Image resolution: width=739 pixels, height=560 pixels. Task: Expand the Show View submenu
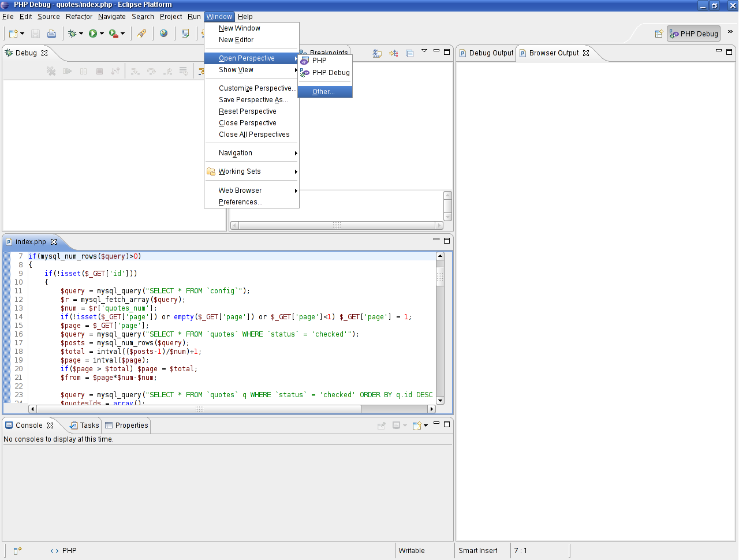[x=252, y=70]
